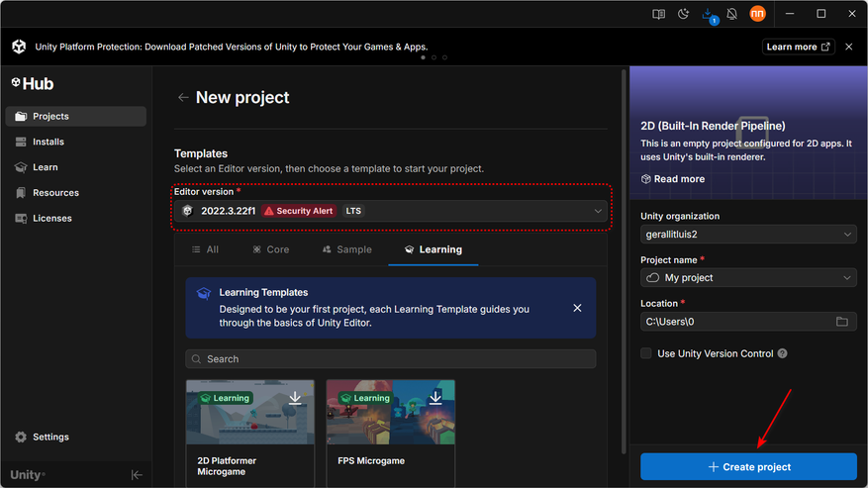Image resolution: width=868 pixels, height=488 pixels.
Task: Click the muted notifications bell icon
Action: pyautogui.click(x=732, y=14)
